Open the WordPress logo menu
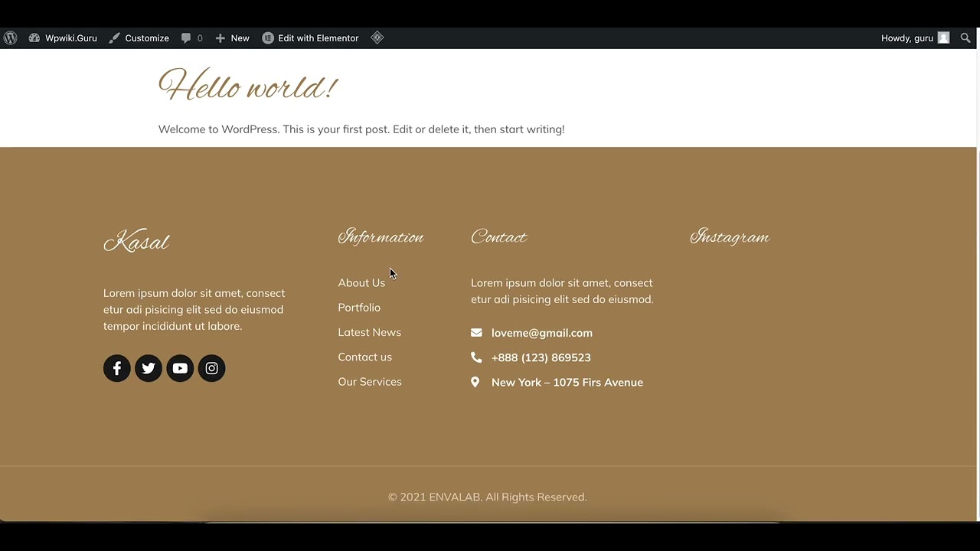The image size is (980, 551). pyautogui.click(x=11, y=37)
